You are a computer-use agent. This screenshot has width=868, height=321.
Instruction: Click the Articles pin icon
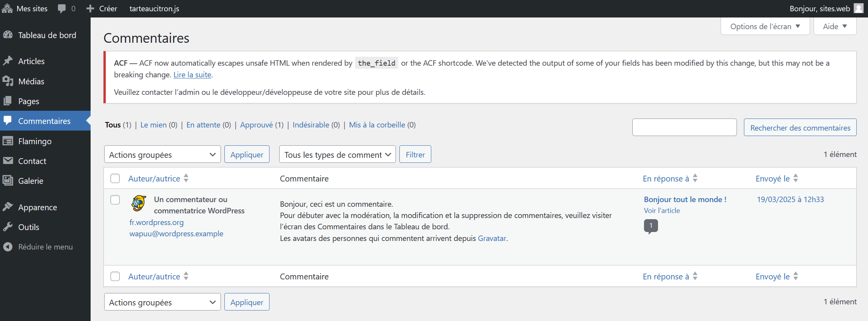click(x=8, y=61)
